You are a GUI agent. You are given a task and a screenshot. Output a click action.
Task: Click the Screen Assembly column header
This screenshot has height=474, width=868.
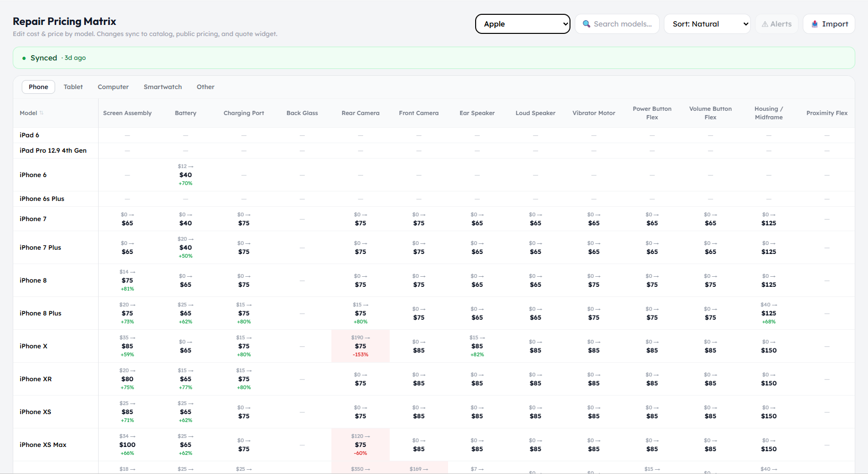coord(127,113)
